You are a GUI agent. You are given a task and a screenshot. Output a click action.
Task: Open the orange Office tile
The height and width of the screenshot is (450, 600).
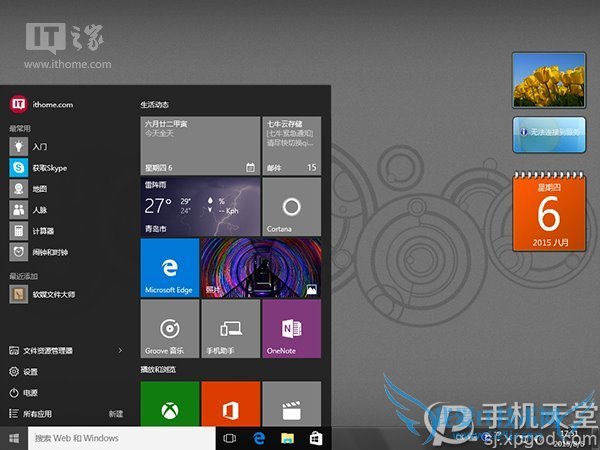tap(231, 403)
